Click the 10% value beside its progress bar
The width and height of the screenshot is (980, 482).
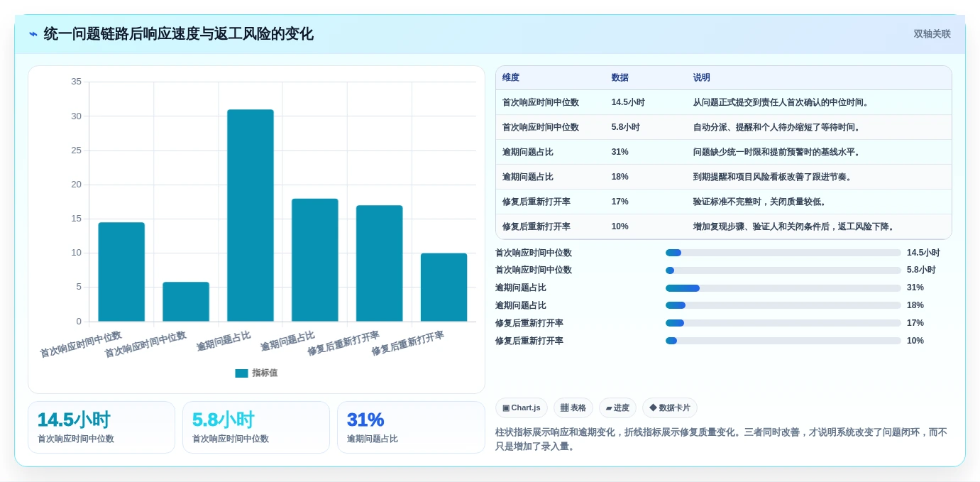[915, 341]
